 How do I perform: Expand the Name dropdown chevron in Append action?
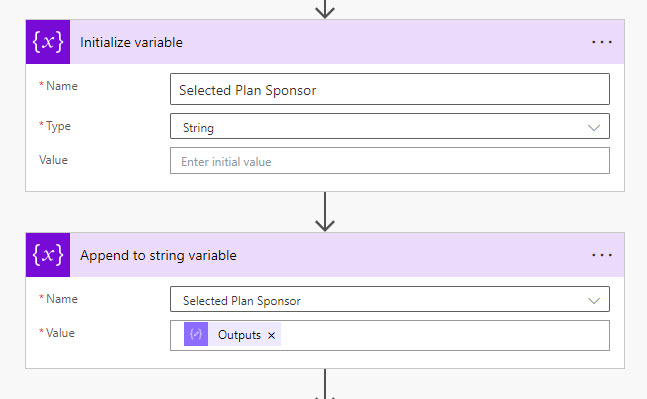tap(593, 300)
